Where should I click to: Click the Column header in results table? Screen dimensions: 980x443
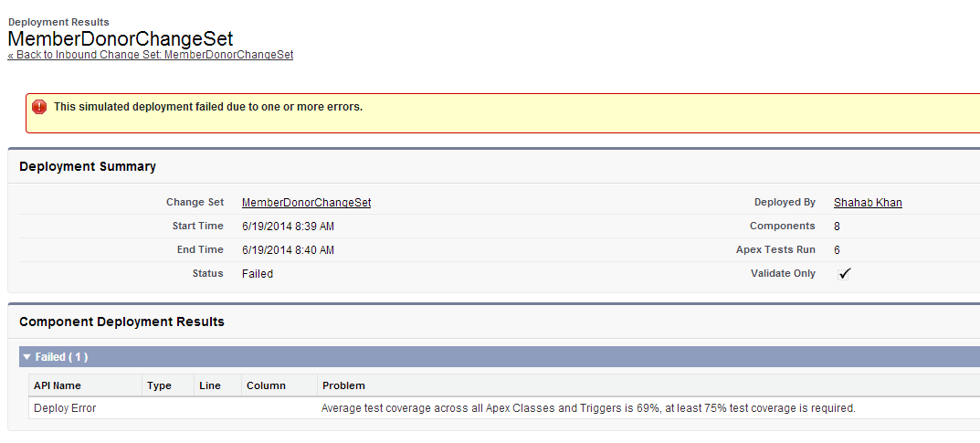266,385
